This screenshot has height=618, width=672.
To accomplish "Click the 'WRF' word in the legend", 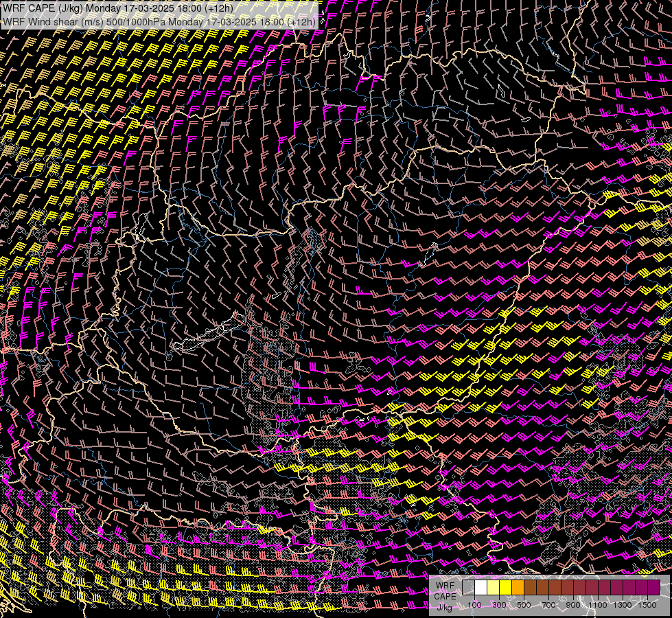I will (445, 586).
